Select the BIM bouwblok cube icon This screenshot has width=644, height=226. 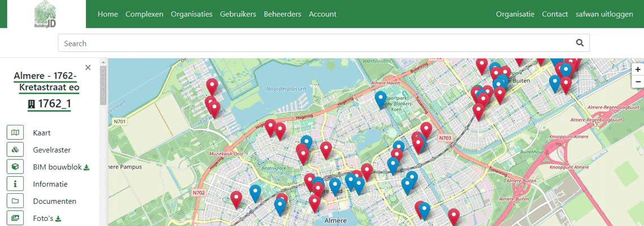point(15,167)
